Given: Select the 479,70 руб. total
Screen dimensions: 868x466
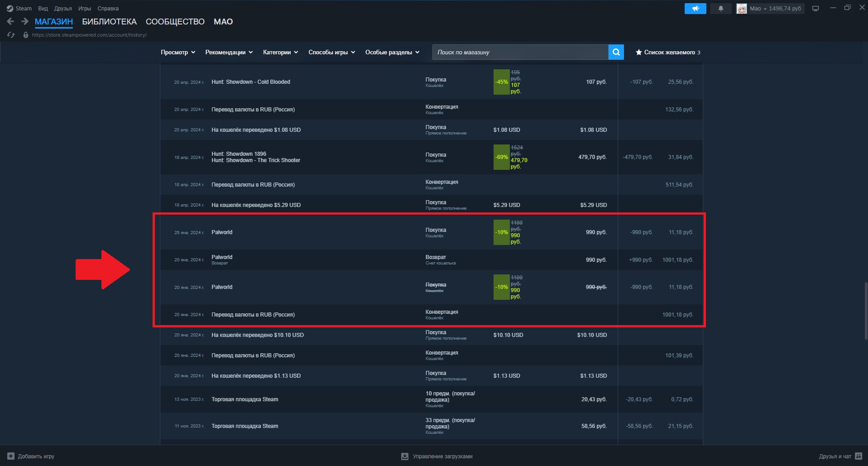Looking at the screenshot, I should (592, 157).
